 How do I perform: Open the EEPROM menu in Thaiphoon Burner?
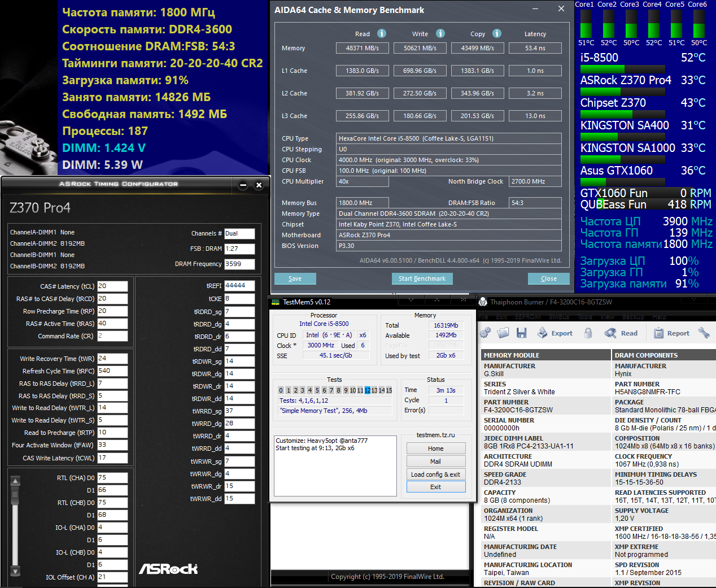click(528, 317)
